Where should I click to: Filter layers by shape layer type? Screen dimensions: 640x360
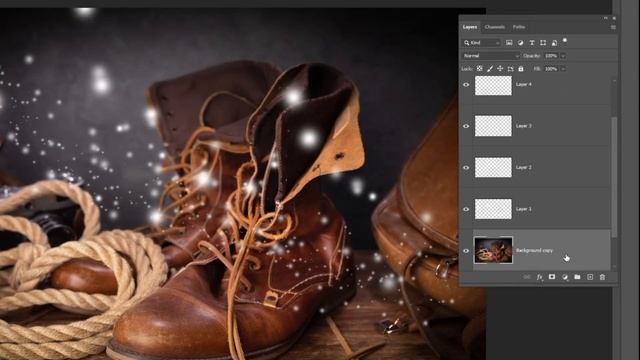(543, 42)
